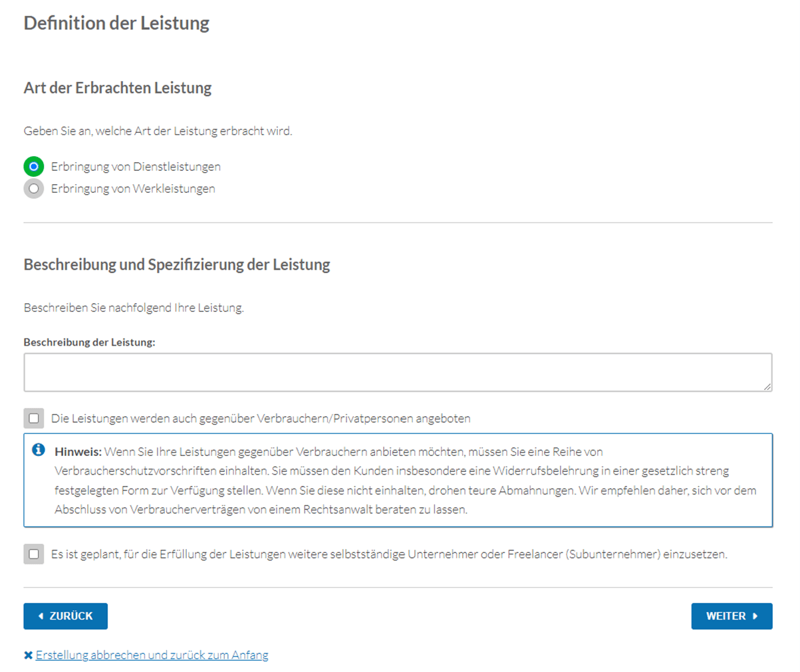
Task: Click the X icon before the cancel link
Action: coord(28,655)
